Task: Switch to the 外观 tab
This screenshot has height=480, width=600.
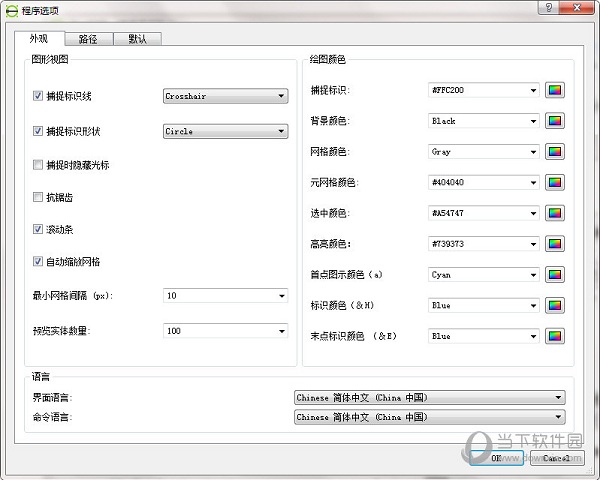Action: 39,38
